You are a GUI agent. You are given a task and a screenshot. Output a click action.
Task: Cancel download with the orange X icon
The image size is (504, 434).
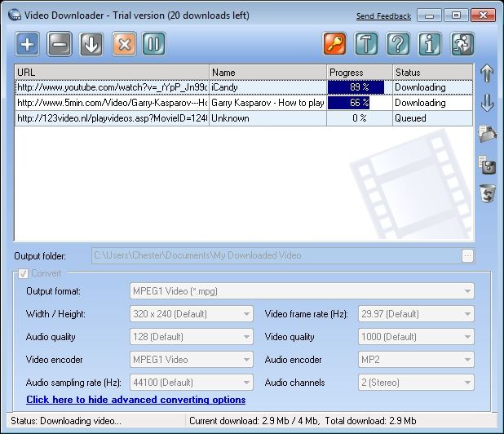click(x=124, y=44)
